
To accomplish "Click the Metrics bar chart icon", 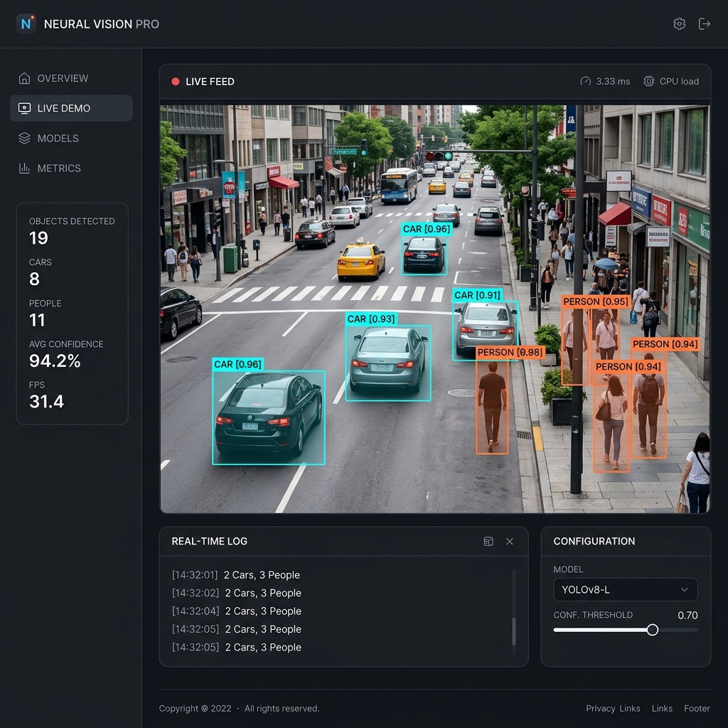I will (x=24, y=168).
